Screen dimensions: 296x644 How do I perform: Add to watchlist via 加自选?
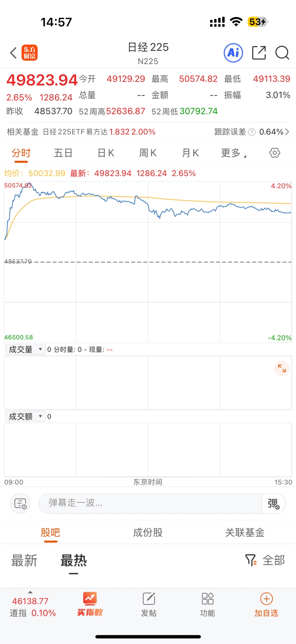pyautogui.click(x=266, y=604)
